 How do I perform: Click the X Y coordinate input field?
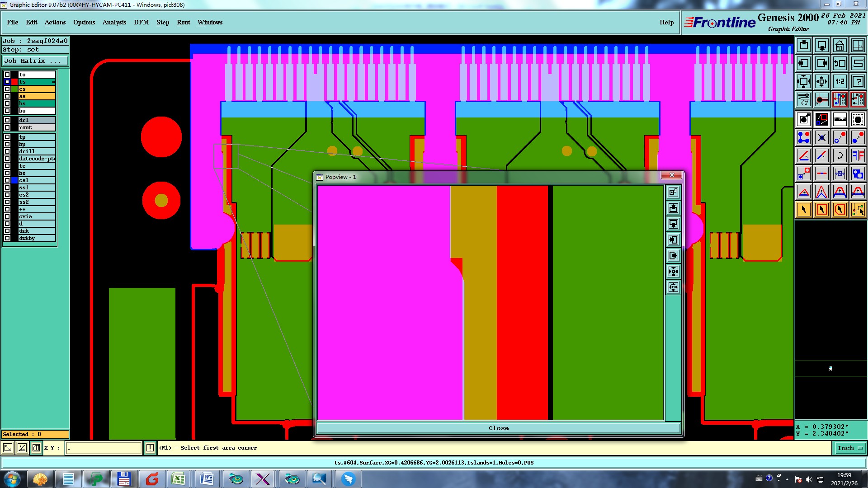click(104, 448)
